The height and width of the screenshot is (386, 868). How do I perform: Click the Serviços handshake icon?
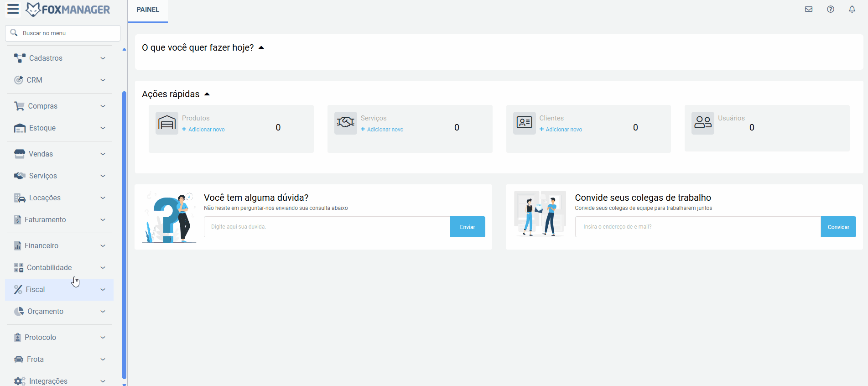click(x=345, y=123)
